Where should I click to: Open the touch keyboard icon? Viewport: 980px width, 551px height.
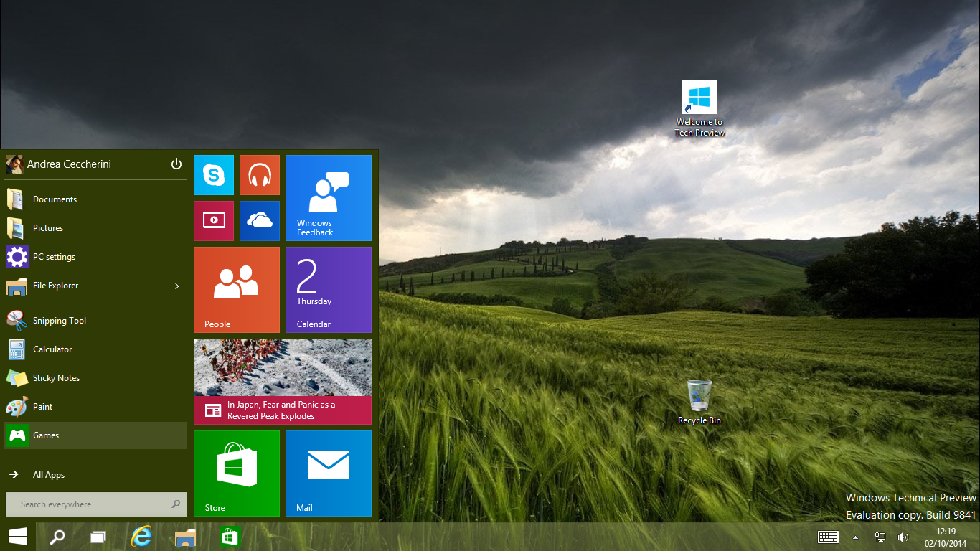click(829, 537)
